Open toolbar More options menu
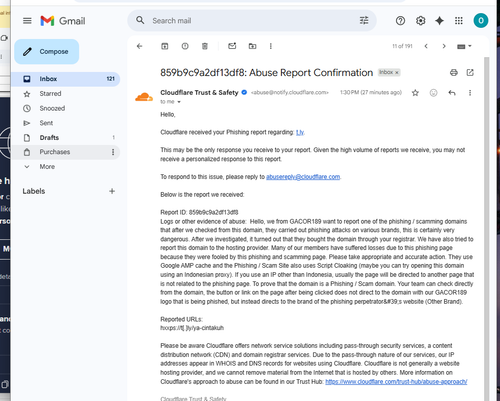 click(271, 46)
